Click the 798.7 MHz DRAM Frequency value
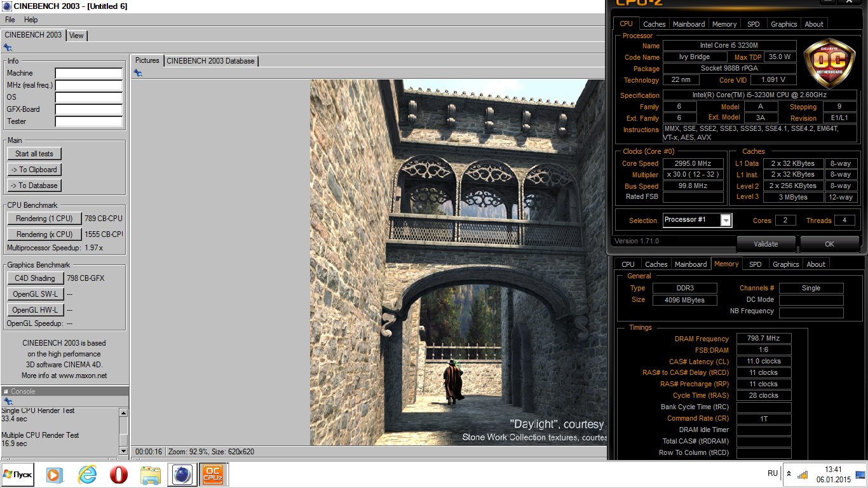868x488 pixels. pyautogui.click(x=764, y=339)
